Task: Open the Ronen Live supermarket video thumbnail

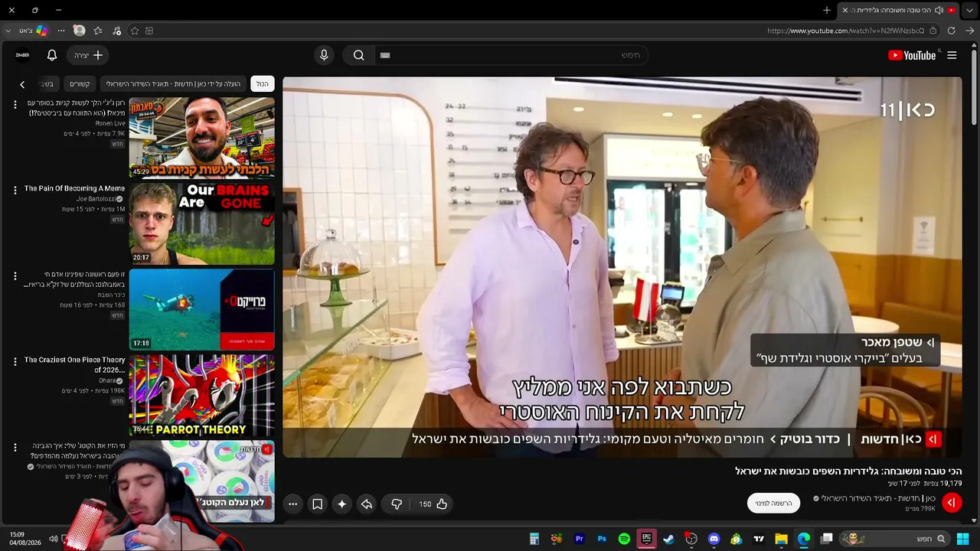Action: (x=201, y=138)
